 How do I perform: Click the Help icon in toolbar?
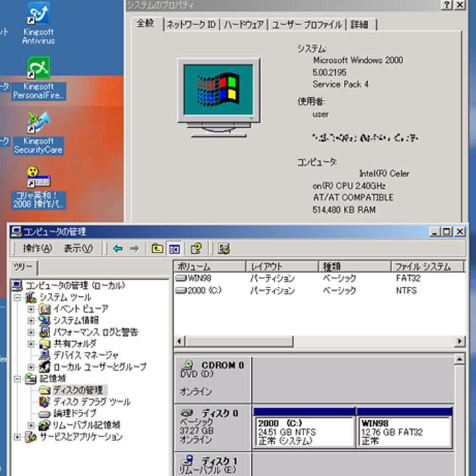tap(196, 249)
